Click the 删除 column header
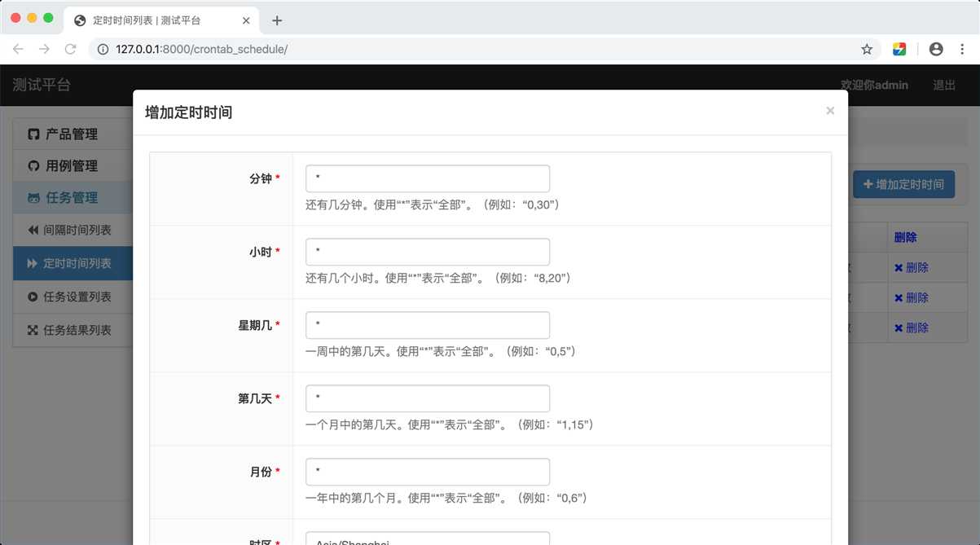980x545 pixels. pos(905,237)
